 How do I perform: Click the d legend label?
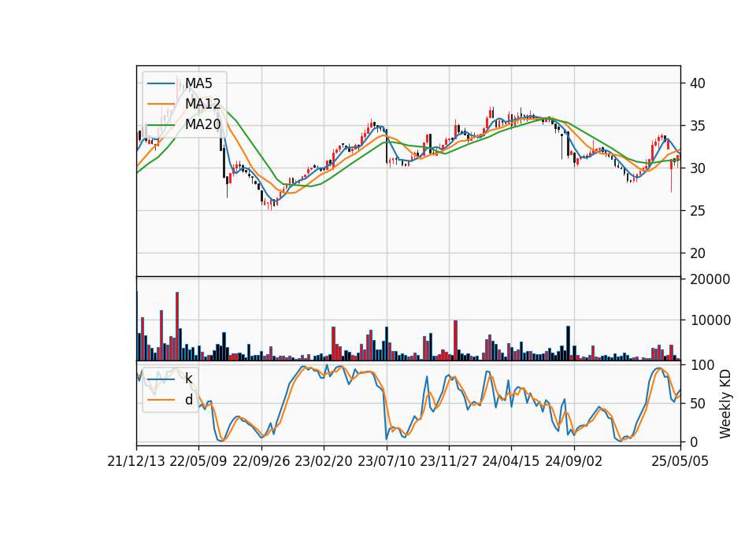(189, 400)
